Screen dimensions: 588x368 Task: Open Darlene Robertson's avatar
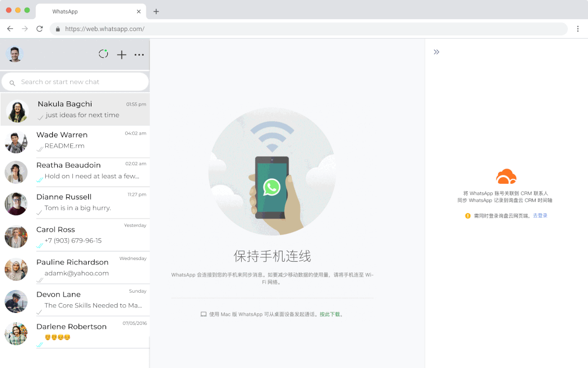tap(16, 334)
